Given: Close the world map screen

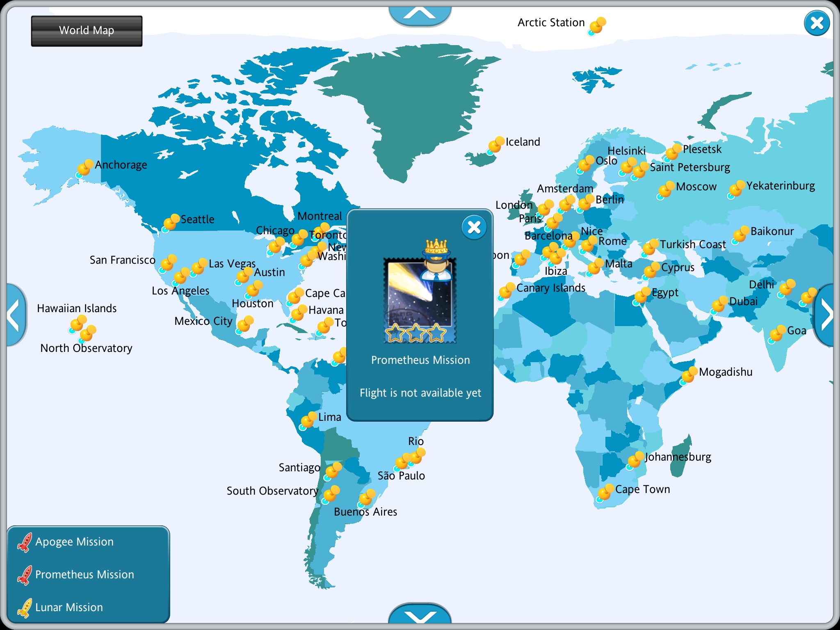Looking at the screenshot, I should [817, 23].
